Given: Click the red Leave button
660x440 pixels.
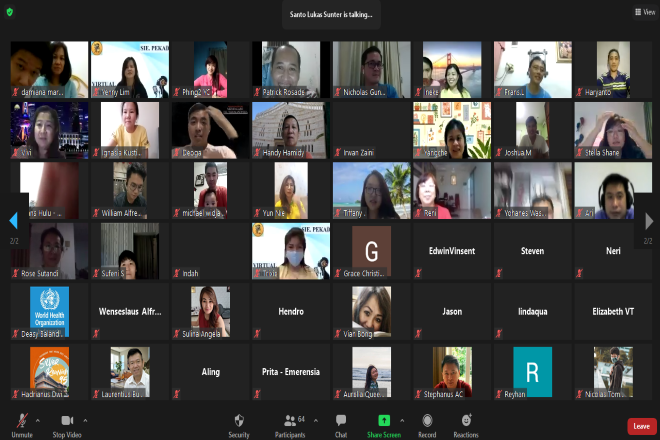Looking at the screenshot, I should tap(641, 425).
